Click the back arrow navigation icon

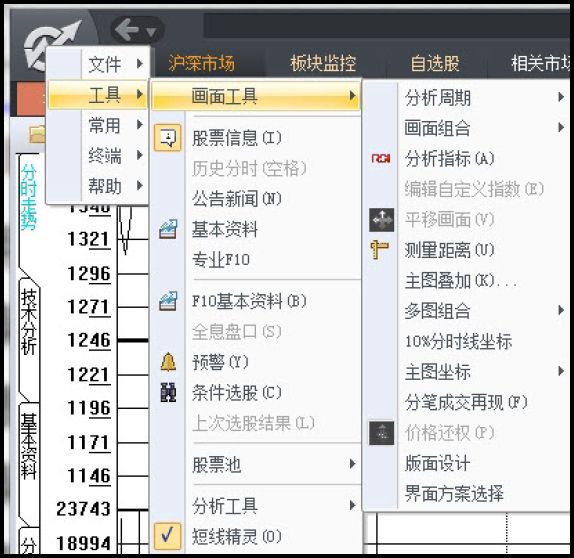pyautogui.click(x=127, y=30)
